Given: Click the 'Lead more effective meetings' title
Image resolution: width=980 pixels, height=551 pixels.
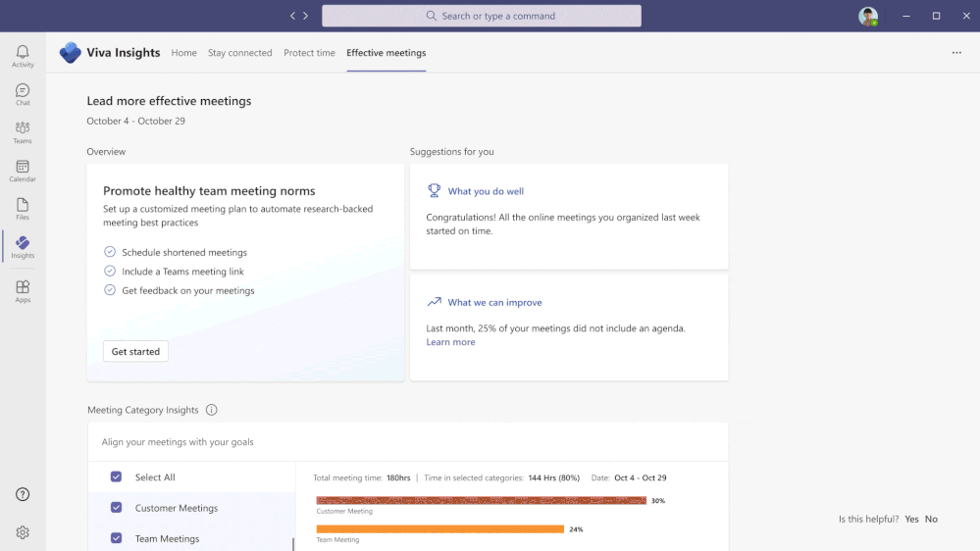Looking at the screenshot, I should pyautogui.click(x=169, y=101).
